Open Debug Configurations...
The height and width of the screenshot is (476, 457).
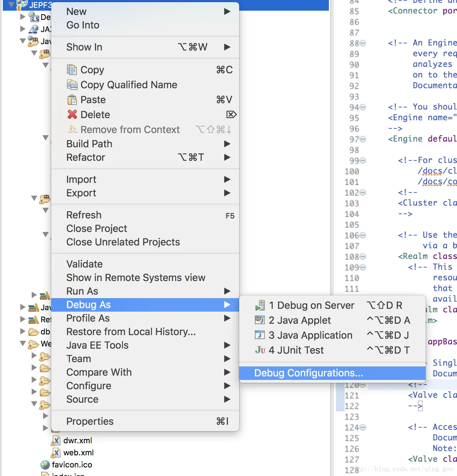332,373
